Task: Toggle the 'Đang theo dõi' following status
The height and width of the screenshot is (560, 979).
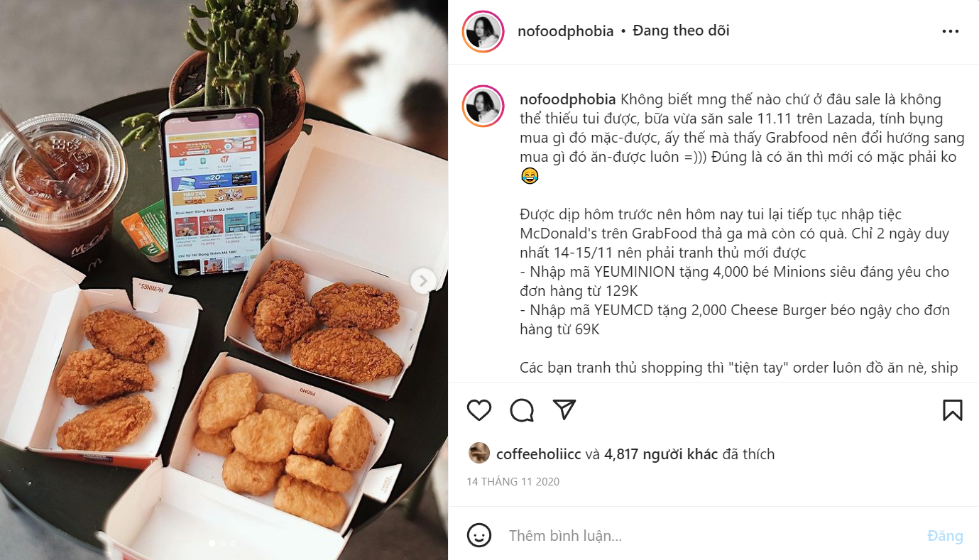Action: tap(681, 31)
